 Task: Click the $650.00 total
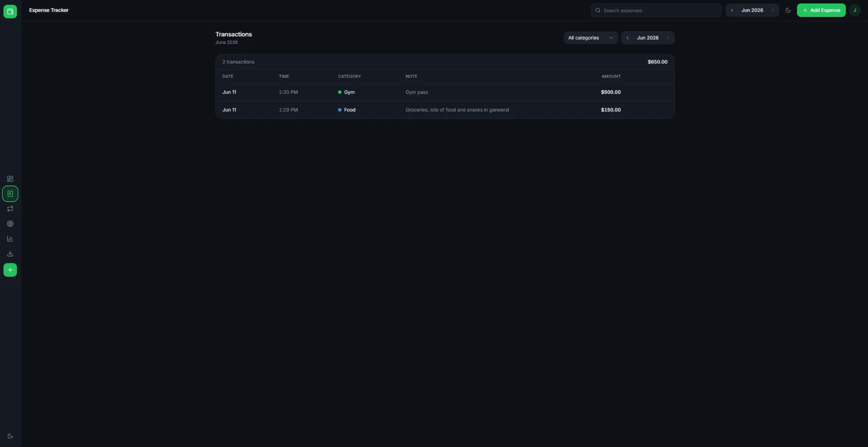coord(658,62)
